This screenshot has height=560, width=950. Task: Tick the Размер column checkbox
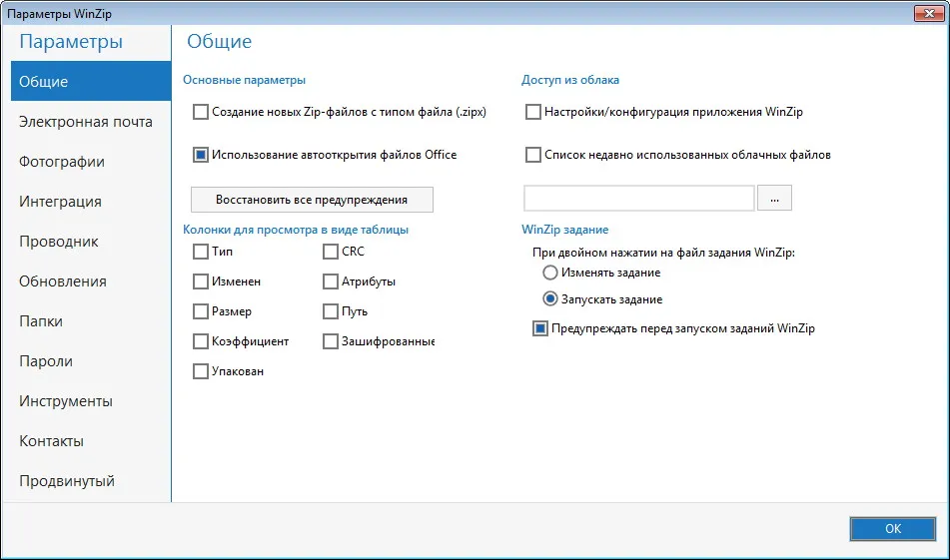[201, 311]
